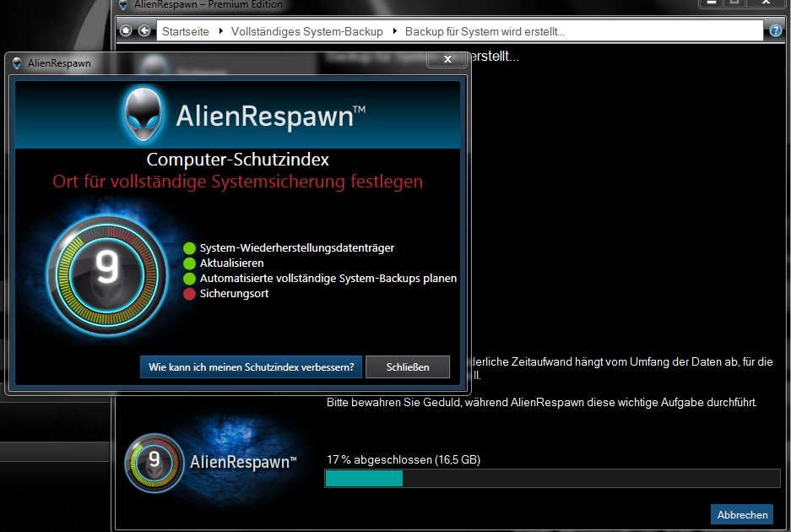Click the red Ort für vollständige Systemsicherung festlegen text
The width and height of the screenshot is (791, 532).
pyautogui.click(x=237, y=182)
